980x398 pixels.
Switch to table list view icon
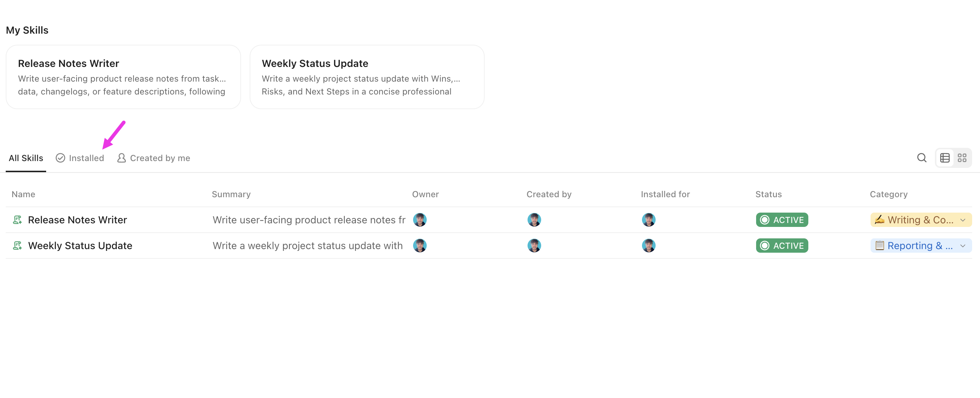[x=945, y=158]
